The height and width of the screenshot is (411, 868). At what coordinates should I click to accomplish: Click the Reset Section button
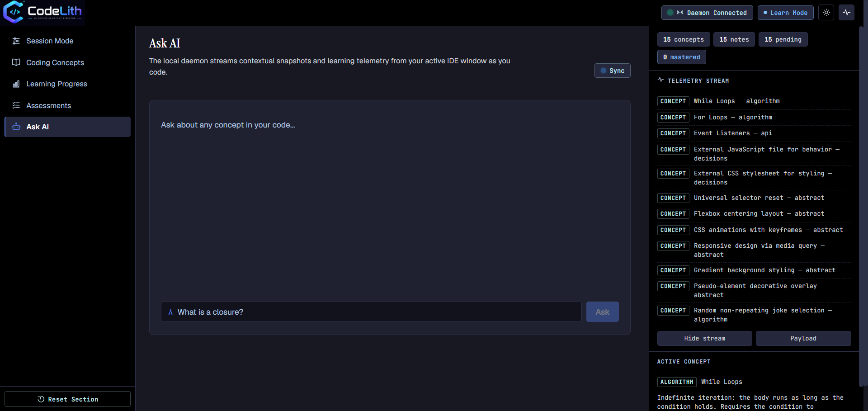coord(67,399)
